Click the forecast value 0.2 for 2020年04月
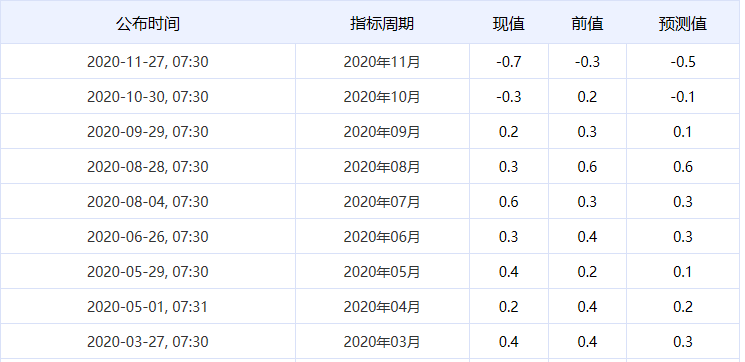The image size is (745, 362). click(683, 307)
